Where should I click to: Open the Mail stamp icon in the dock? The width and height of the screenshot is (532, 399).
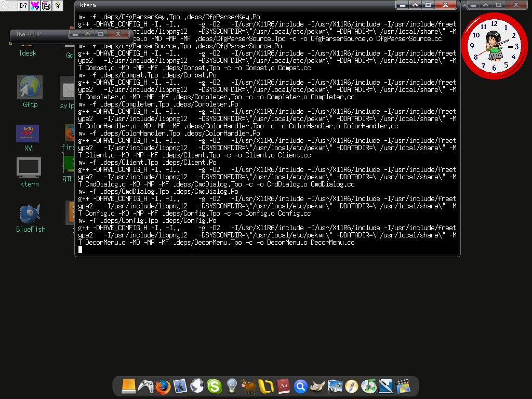point(180,386)
